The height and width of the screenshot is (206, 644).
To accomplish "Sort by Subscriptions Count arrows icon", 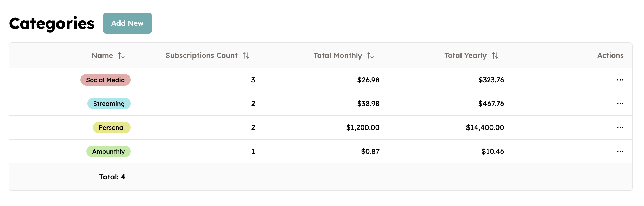I will tap(246, 55).
